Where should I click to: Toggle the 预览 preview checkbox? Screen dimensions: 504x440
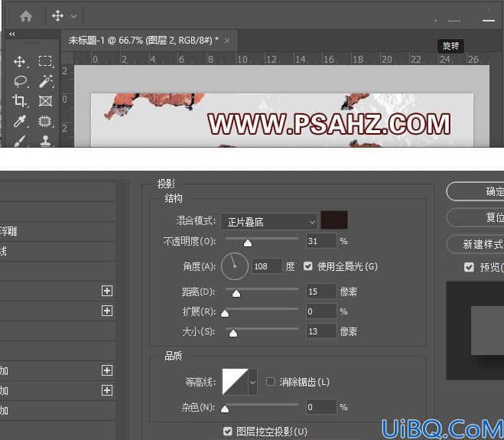click(x=469, y=266)
